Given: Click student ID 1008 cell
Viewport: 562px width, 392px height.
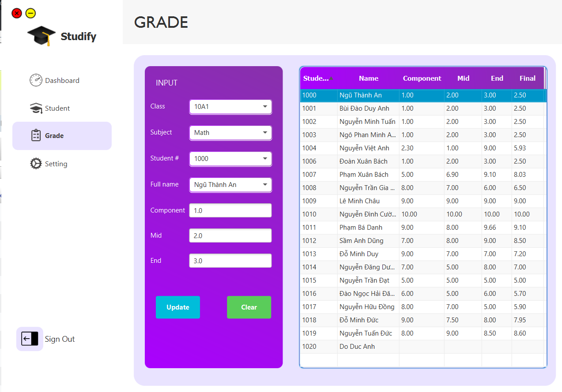Looking at the screenshot, I should (319, 188).
